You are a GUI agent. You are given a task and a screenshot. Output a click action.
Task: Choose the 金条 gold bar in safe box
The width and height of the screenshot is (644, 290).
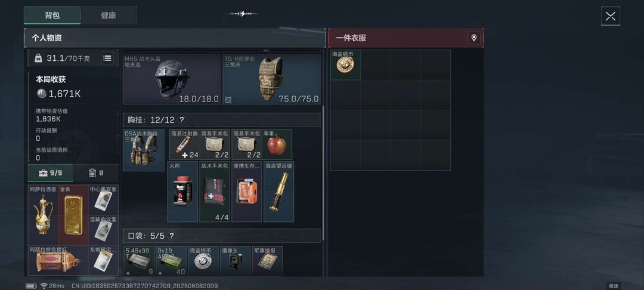(73, 215)
